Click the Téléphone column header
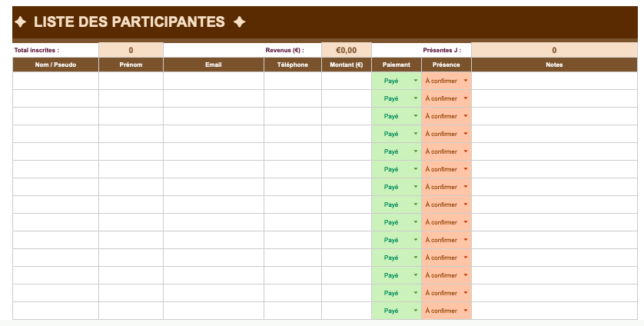This screenshot has width=644, height=326. (x=292, y=65)
